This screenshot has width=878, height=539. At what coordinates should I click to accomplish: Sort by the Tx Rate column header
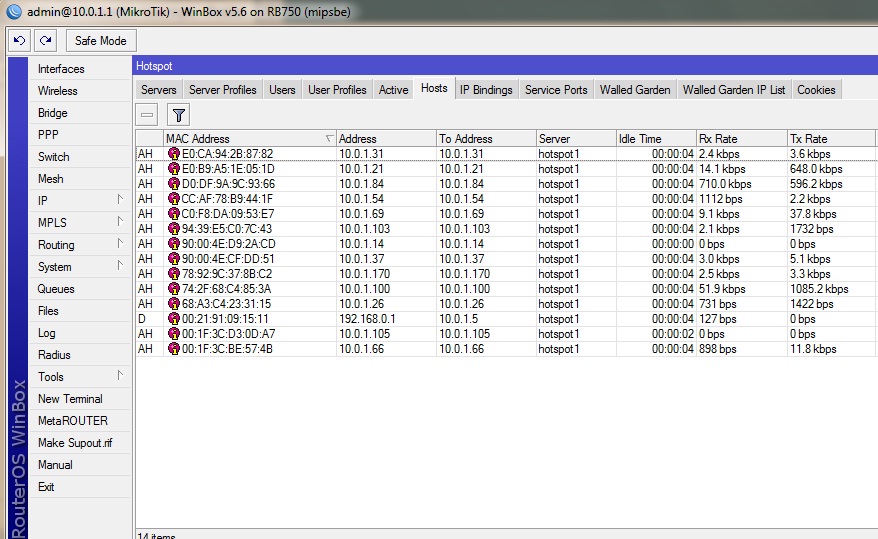831,138
